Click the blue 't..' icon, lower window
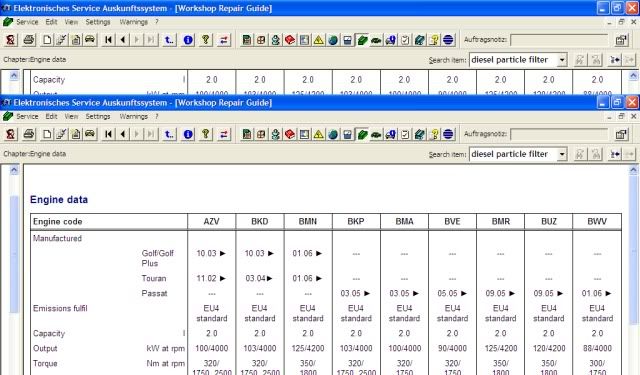This screenshot has height=375, width=640. (x=169, y=134)
